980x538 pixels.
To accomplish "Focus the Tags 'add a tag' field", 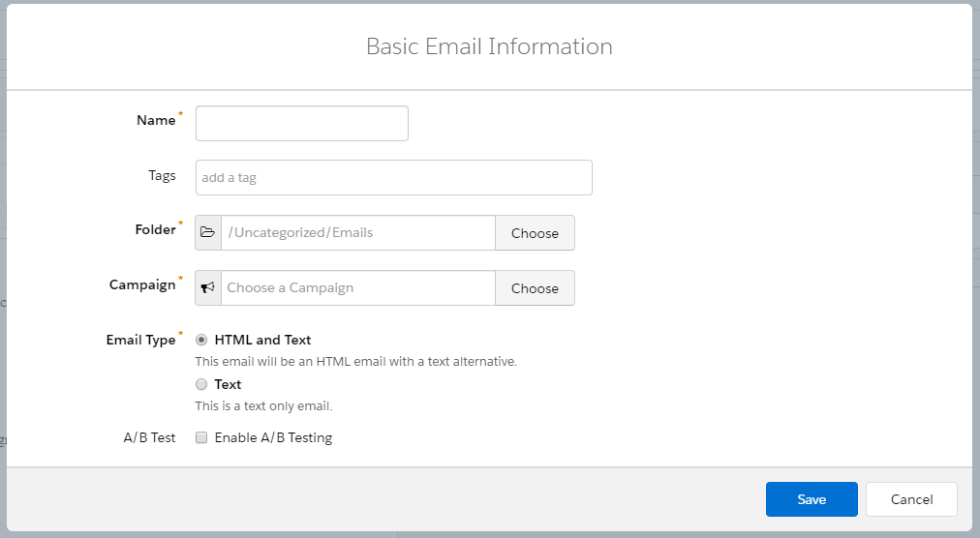I will [394, 177].
